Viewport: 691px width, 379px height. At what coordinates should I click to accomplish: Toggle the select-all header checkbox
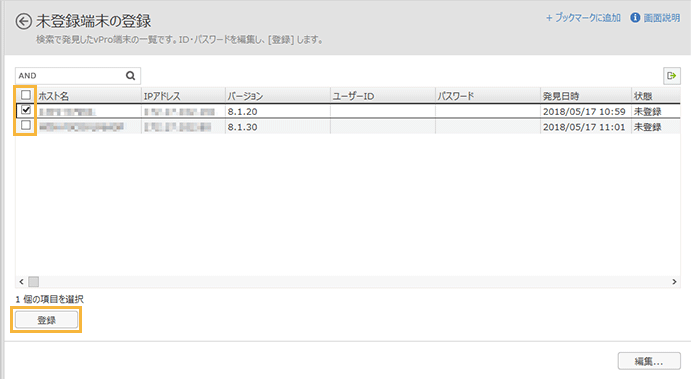coord(26,95)
